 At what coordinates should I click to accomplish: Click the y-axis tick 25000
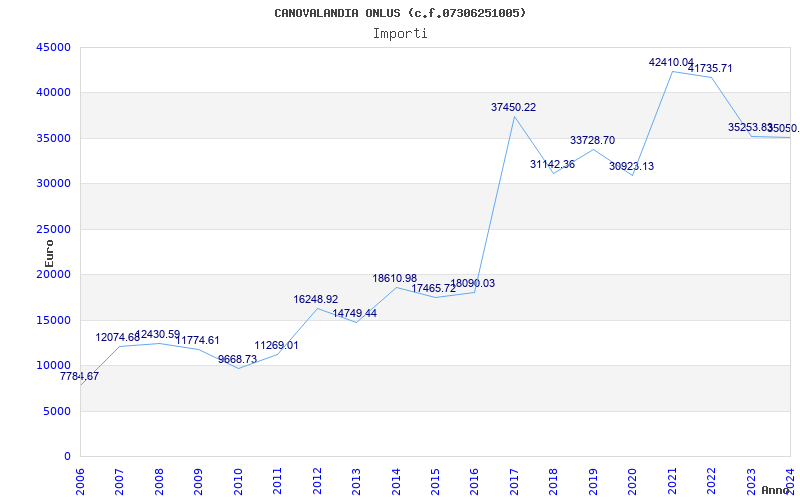pos(54,229)
